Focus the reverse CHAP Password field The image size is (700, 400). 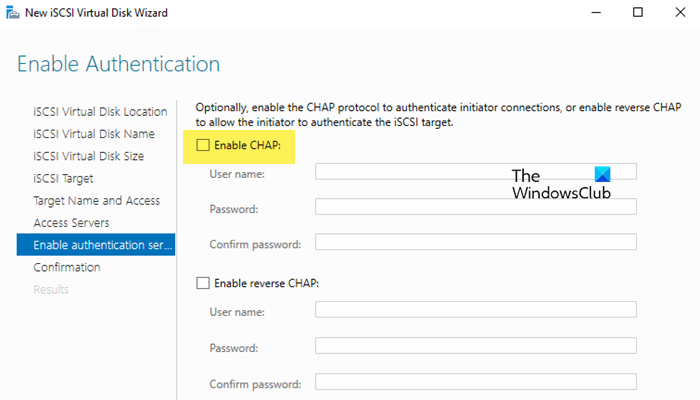tap(475, 346)
